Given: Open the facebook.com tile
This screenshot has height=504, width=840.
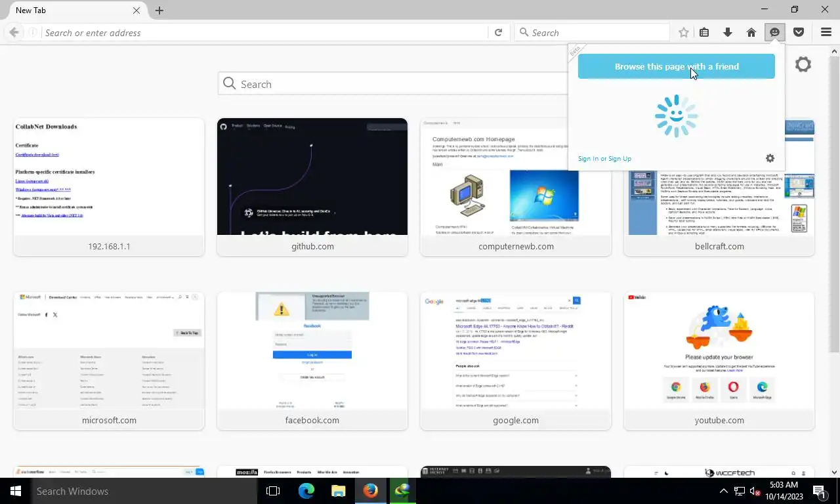Looking at the screenshot, I should [312, 361].
